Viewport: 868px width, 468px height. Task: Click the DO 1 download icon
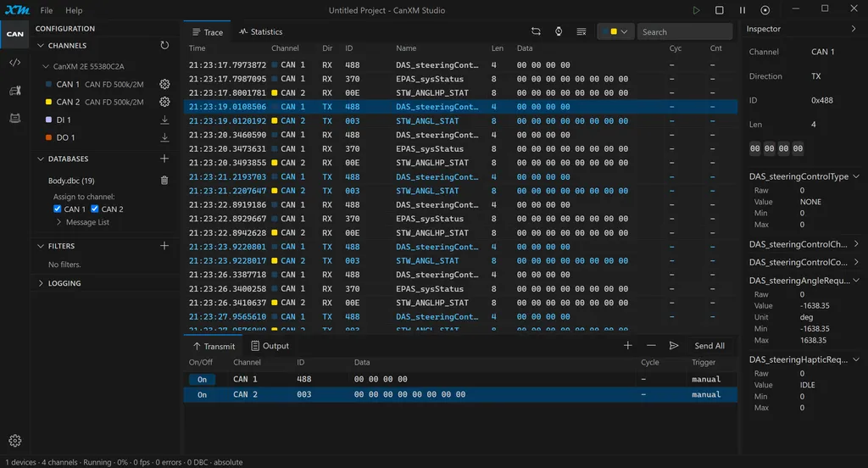click(164, 137)
